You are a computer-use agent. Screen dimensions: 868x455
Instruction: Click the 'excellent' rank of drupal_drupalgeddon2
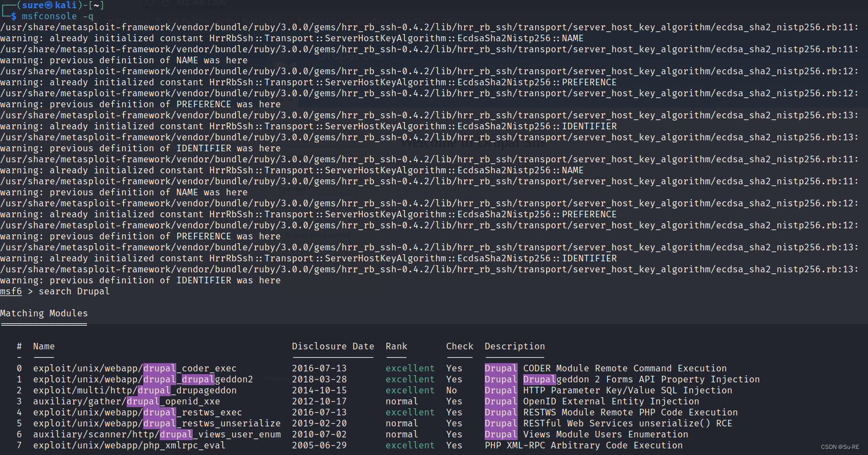410,379
